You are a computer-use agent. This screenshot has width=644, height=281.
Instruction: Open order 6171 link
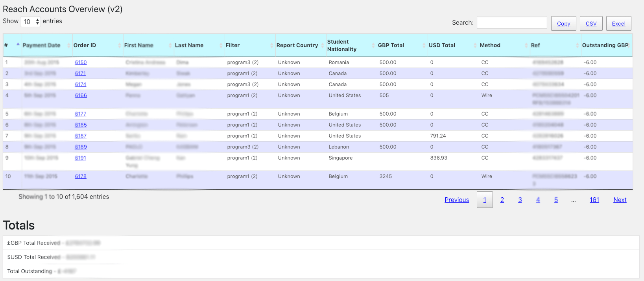80,73
